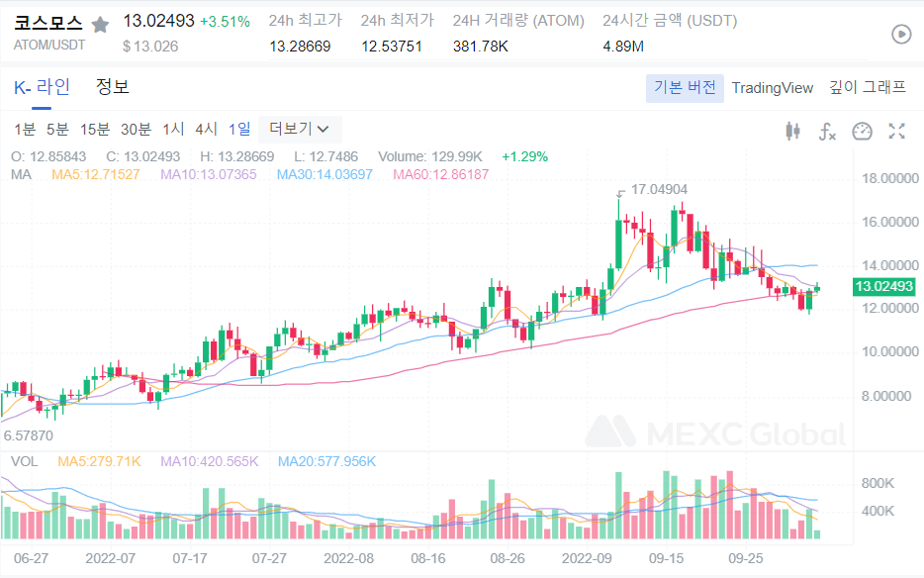
Task: Click the +3.51% change value
Action: (x=226, y=22)
